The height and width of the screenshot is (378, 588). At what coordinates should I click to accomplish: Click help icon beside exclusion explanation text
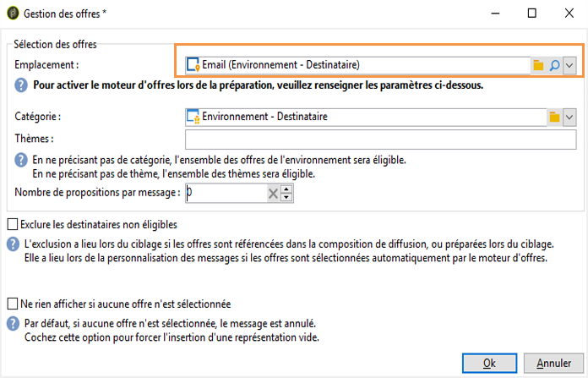click(x=14, y=244)
